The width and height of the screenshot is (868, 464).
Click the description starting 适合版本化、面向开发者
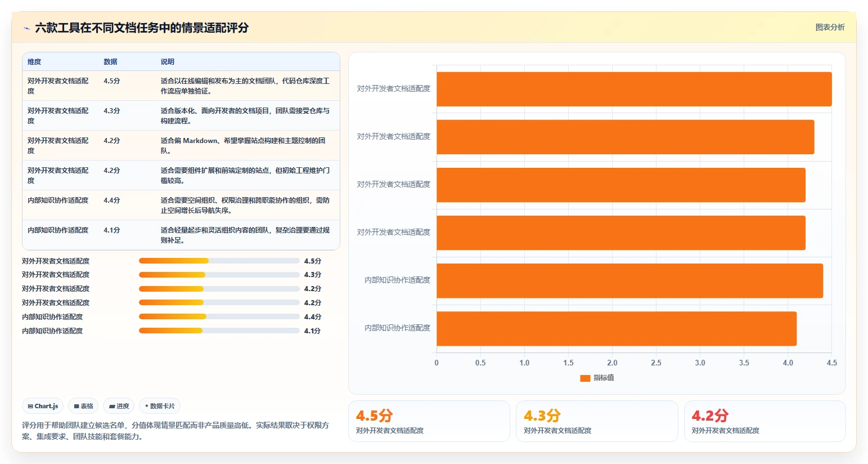[245, 116]
